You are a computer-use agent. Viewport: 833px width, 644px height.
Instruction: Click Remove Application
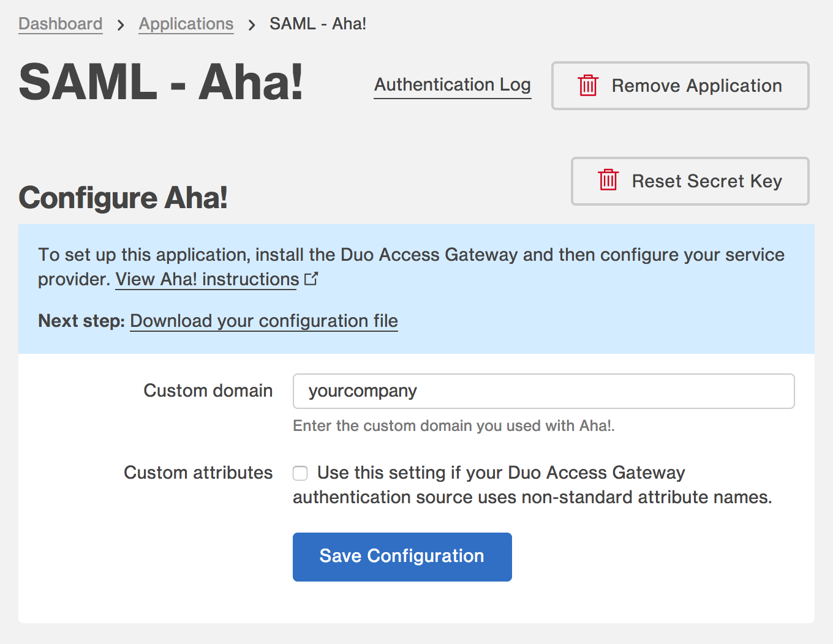click(680, 86)
